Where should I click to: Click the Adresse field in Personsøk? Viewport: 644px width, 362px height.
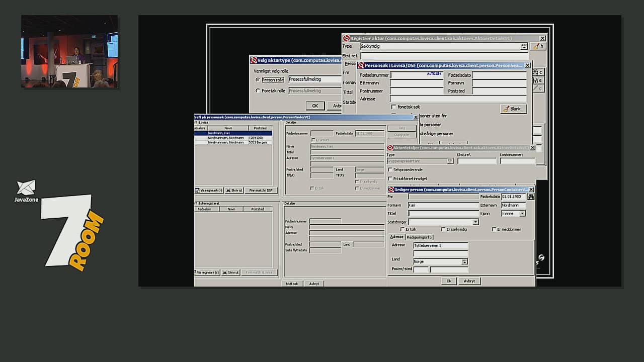pyautogui.click(x=458, y=99)
